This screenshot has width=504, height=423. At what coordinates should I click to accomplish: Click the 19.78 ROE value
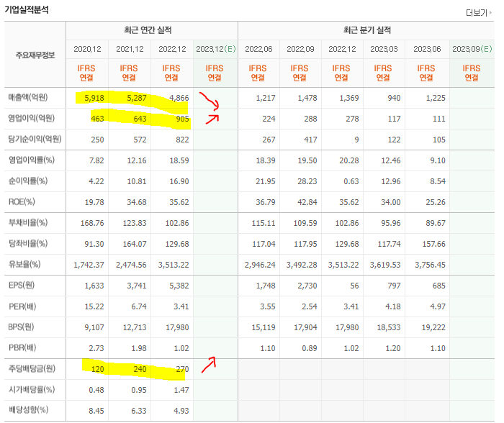94,202
